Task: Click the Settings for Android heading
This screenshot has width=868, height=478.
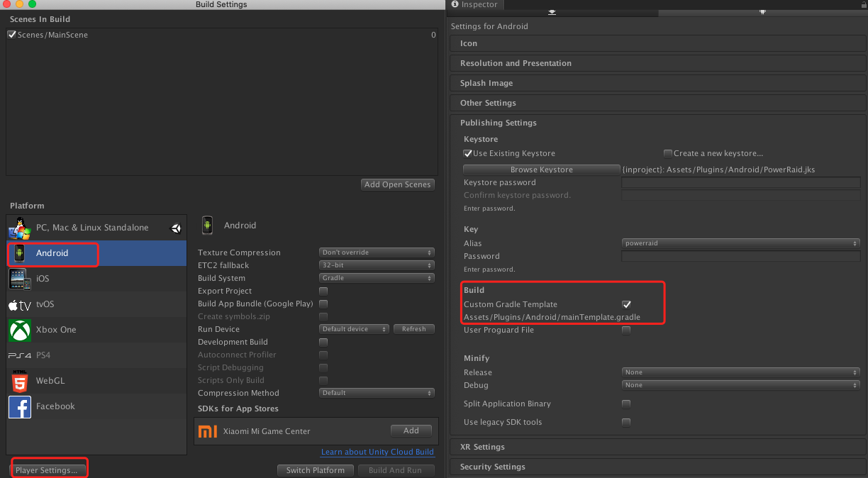Action: point(489,26)
